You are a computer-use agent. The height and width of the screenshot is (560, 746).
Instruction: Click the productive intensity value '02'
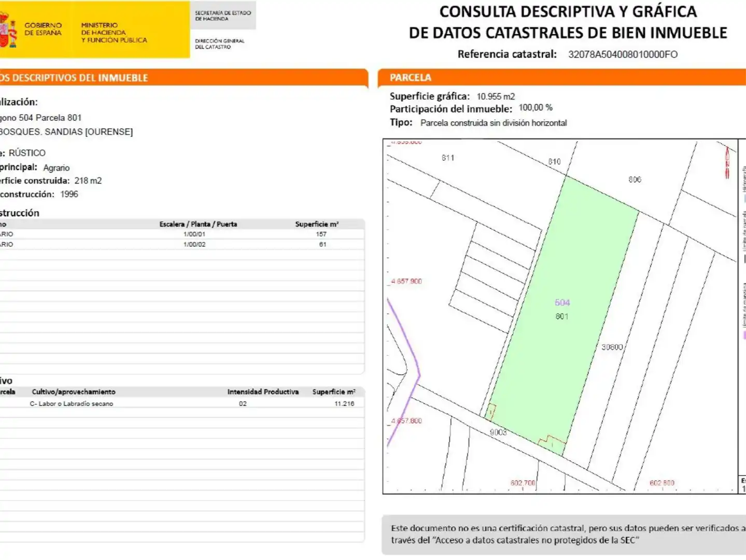[243, 403]
